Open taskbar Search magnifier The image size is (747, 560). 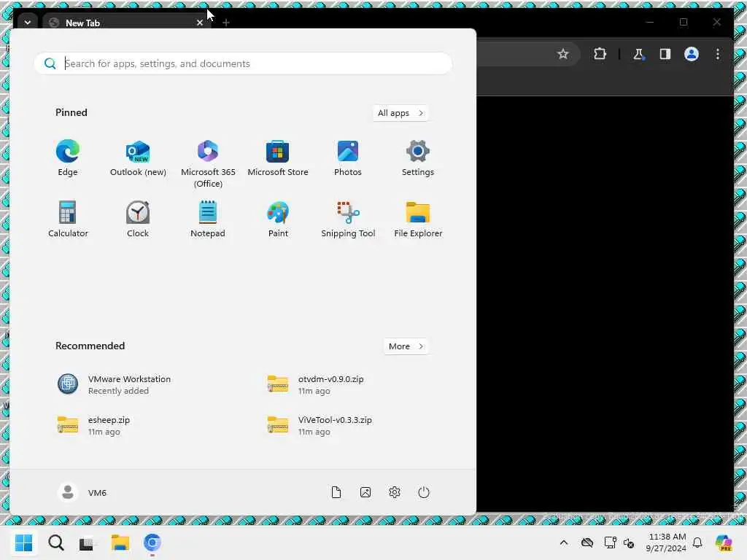pos(55,542)
